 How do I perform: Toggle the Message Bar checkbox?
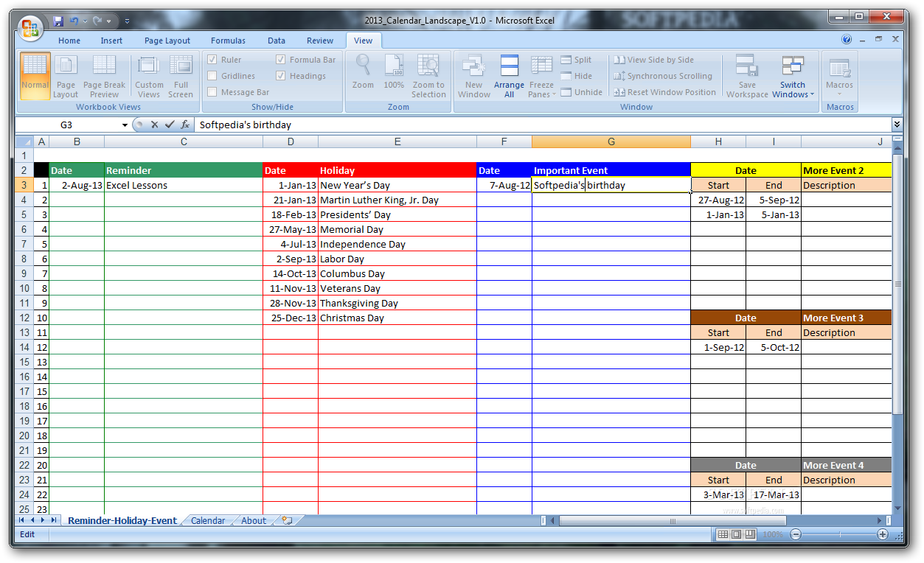(x=212, y=92)
